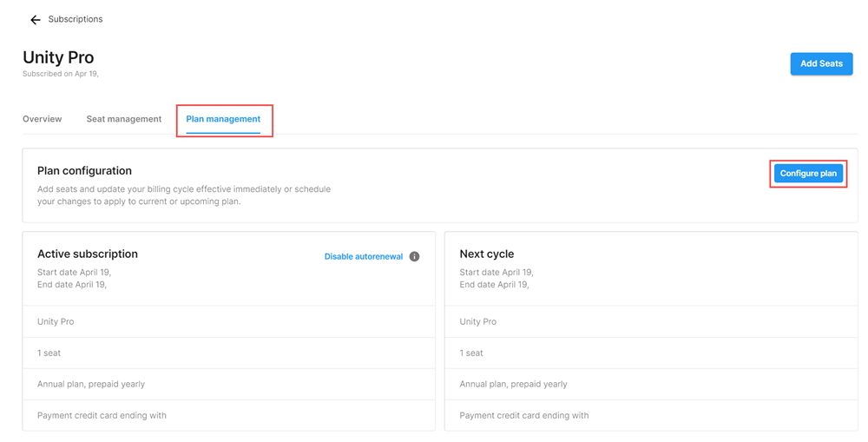This screenshot has width=868, height=442.
Task: Click Payment credit card row in Active subscription
Action: point(228,415)
